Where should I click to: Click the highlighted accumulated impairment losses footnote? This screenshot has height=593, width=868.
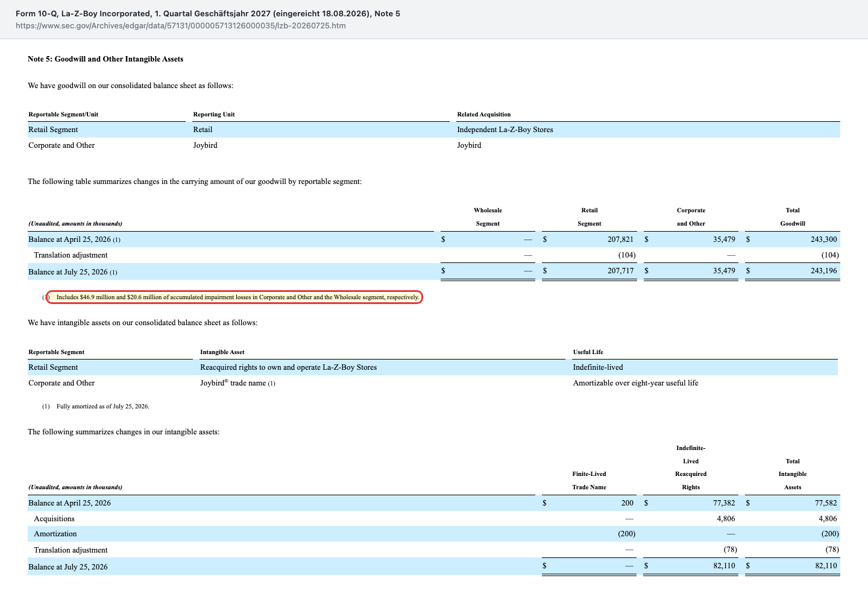[x=234, y=297]
